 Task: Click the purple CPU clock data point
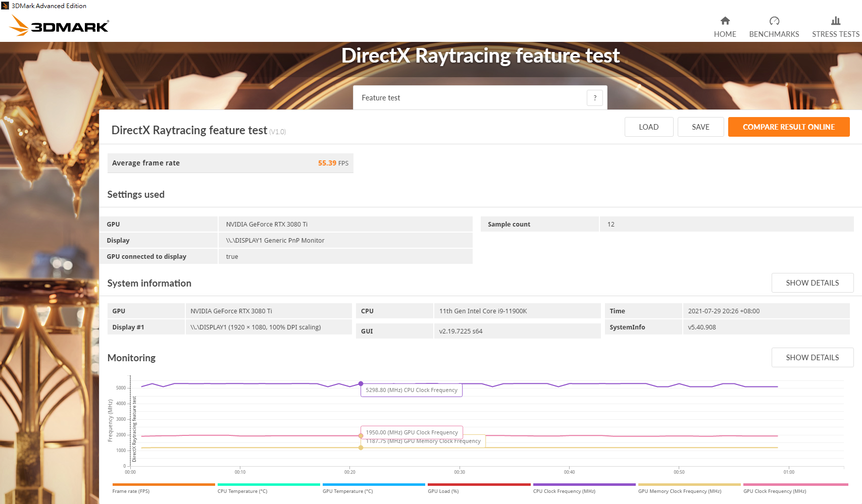pyautogui.click(x=361, y=383)
